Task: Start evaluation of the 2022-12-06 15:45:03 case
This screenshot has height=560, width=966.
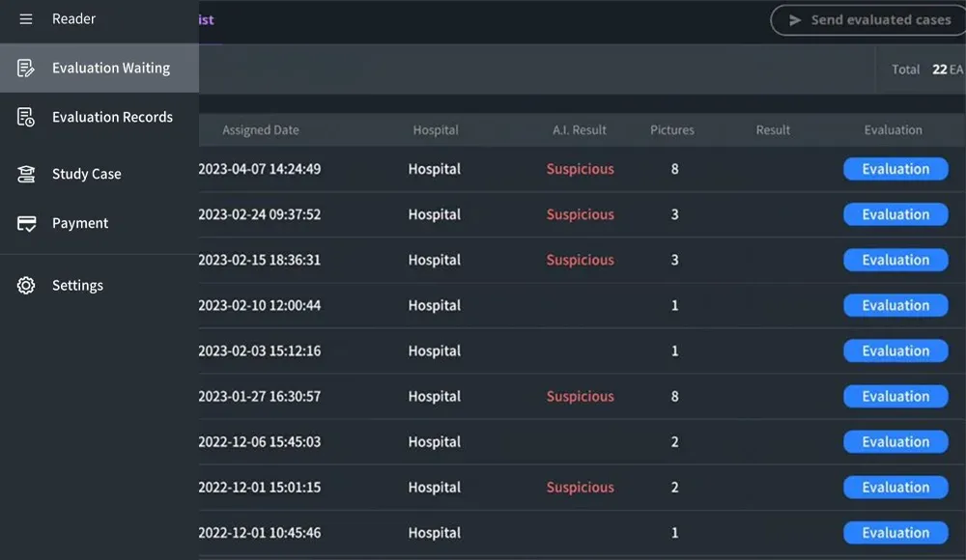Action: click(895, 442)
